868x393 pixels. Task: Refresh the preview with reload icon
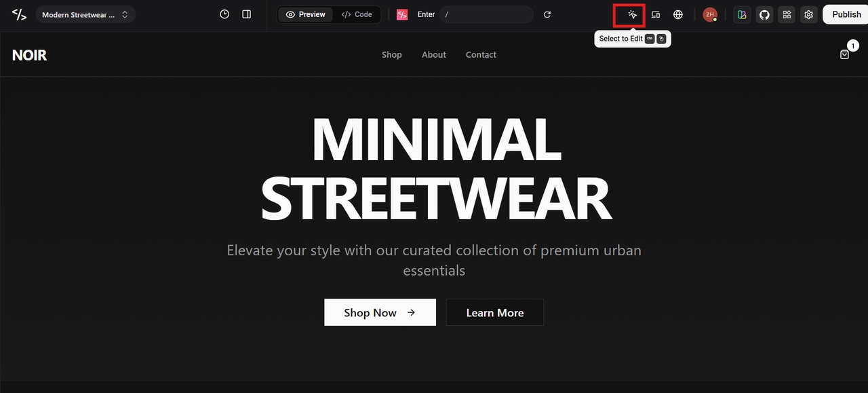point(547,14)
